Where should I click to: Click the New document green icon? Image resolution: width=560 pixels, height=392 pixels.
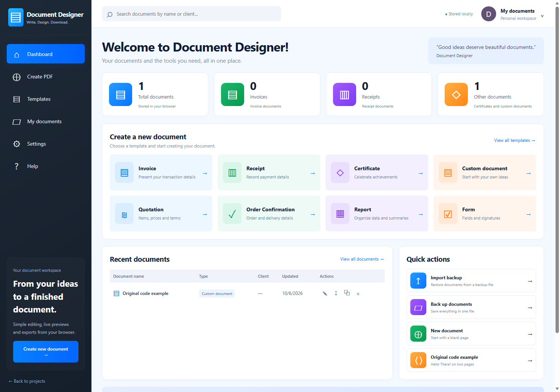[418, 334]
